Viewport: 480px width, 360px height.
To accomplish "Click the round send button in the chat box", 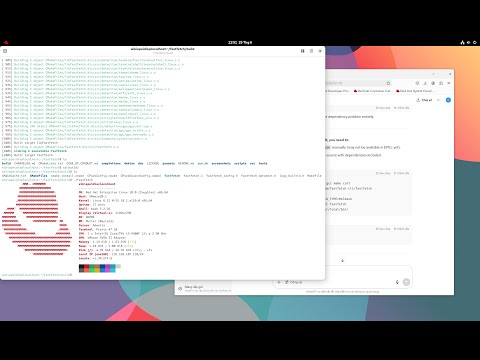I will coord(406,282).
